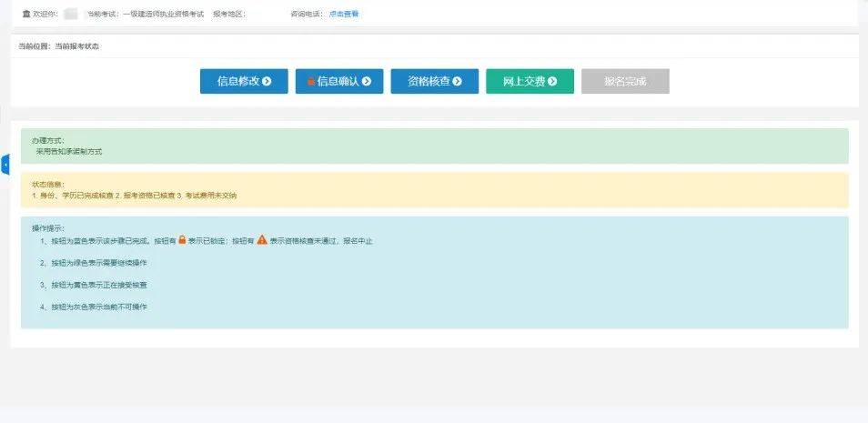Click the 操作提示 heading
The image size is (868, 423).
48,228
